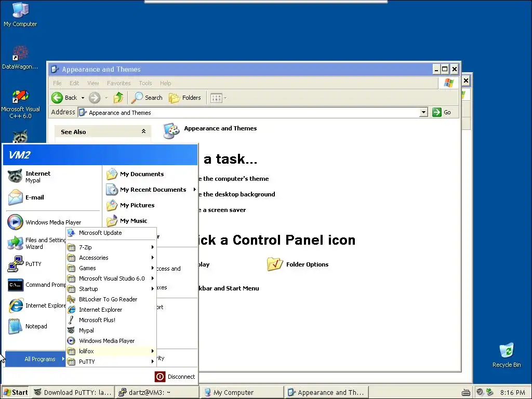Viewport: 532px width, 399px height.
Task: Launch BitLocker To Go Reader
Action: tap(111, 299)
